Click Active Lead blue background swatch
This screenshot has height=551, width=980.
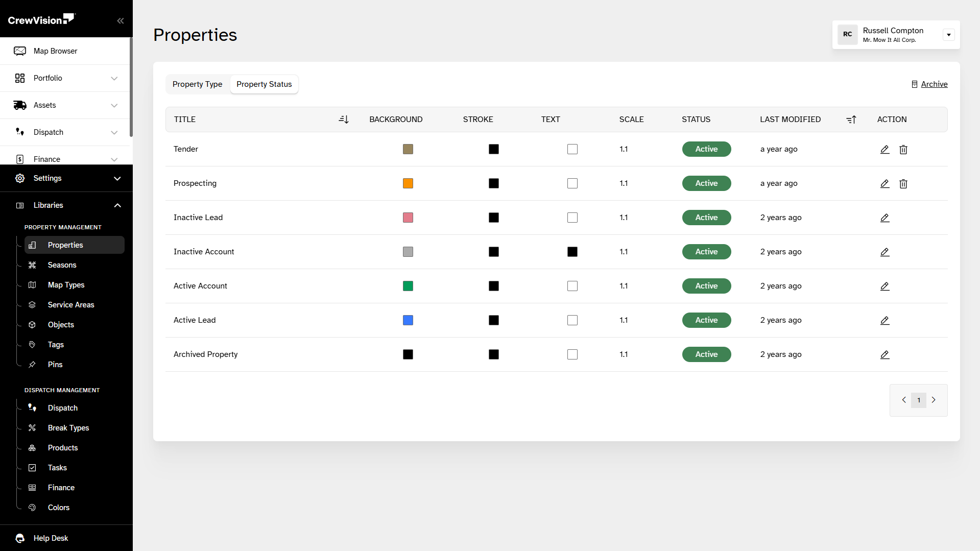coord(408,320)
